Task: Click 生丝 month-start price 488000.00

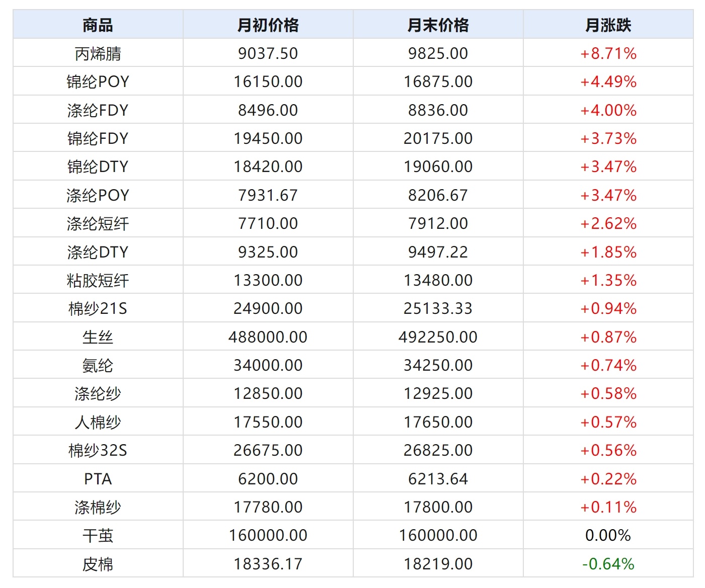Action: click(x=268, y=337)
